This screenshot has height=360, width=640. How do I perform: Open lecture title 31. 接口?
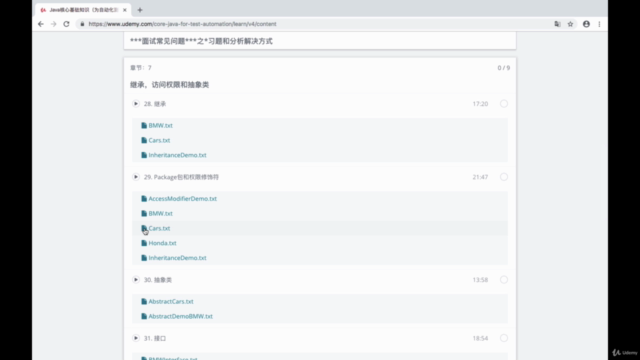point(155,338)
